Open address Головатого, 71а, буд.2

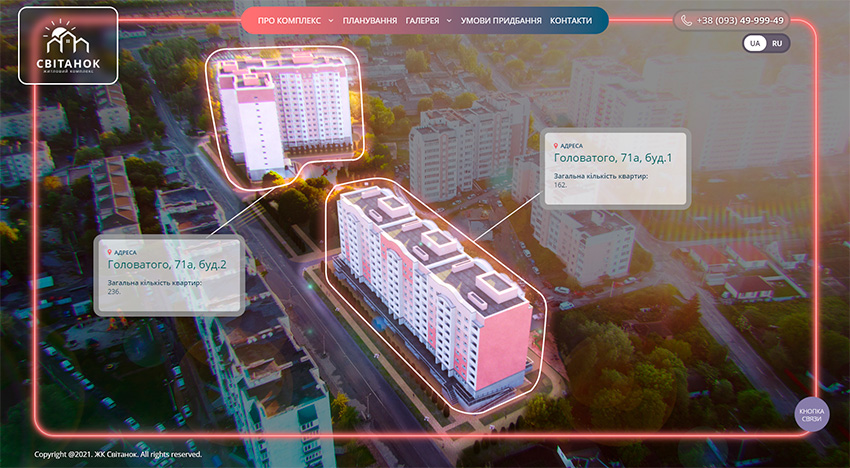click(167, 265)
